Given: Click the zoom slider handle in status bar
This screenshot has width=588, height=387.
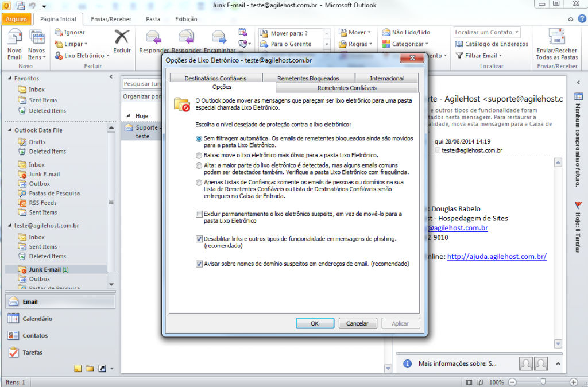Looking at the screenshot, I should click(543, 382).
